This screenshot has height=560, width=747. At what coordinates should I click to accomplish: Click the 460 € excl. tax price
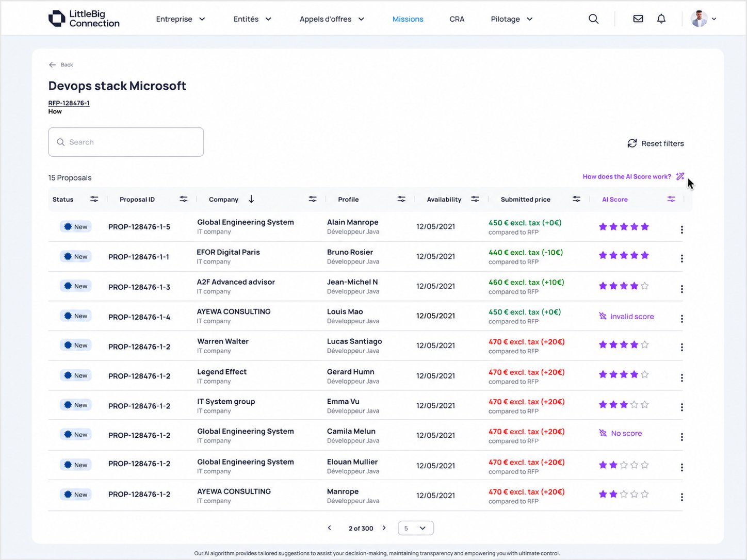click(526, 283)
